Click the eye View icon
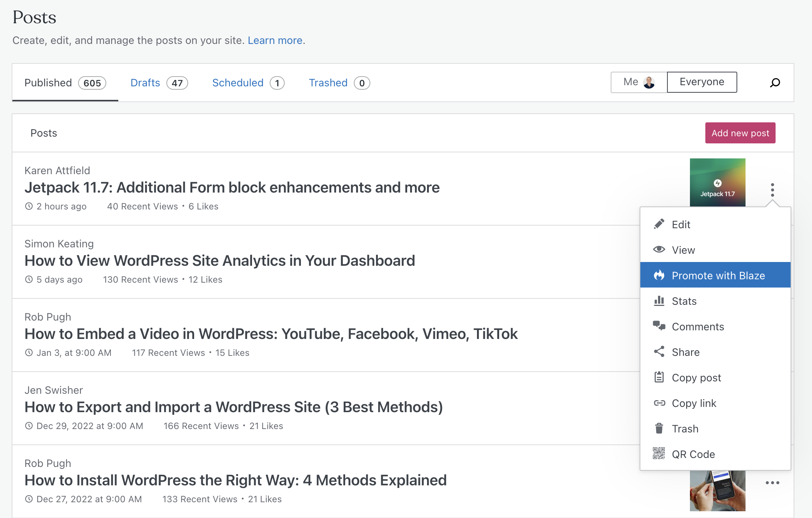The width and height of the screenshot is (812, 518). 659,250
